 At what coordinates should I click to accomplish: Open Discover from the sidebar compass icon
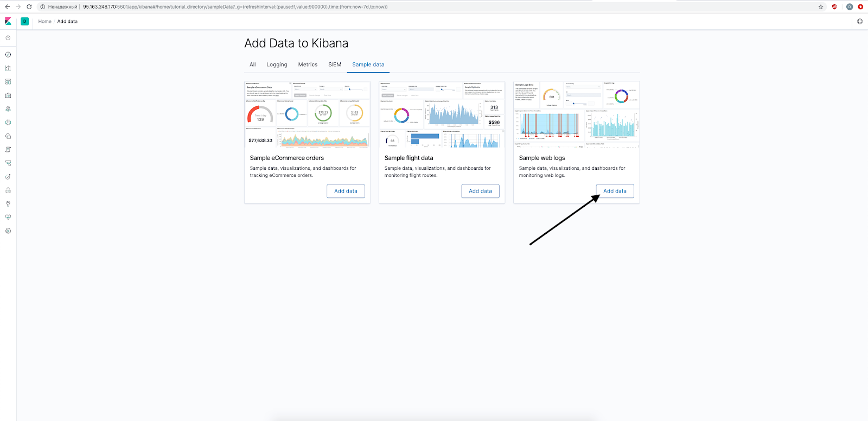[8, 55]
